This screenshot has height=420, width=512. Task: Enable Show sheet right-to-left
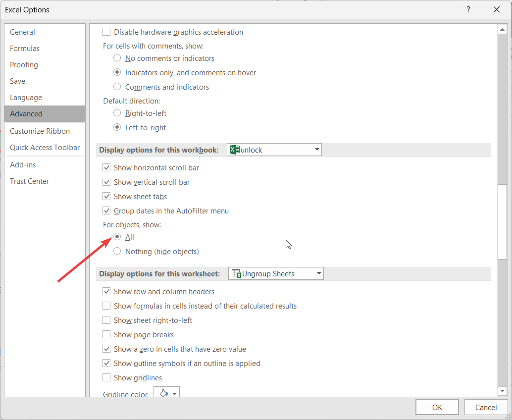pyautogui.click(x=106, y=320)
